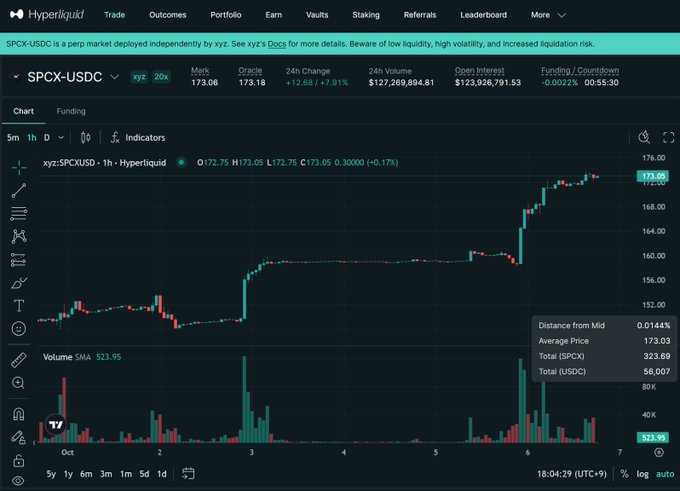Set chart range to 5d

pos(144,474)
